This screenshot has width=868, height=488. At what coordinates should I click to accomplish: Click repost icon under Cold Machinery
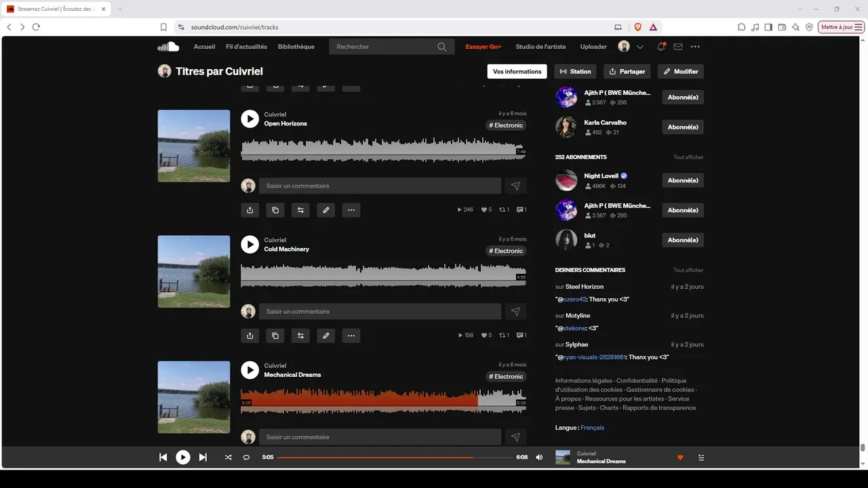click(300, 335)
